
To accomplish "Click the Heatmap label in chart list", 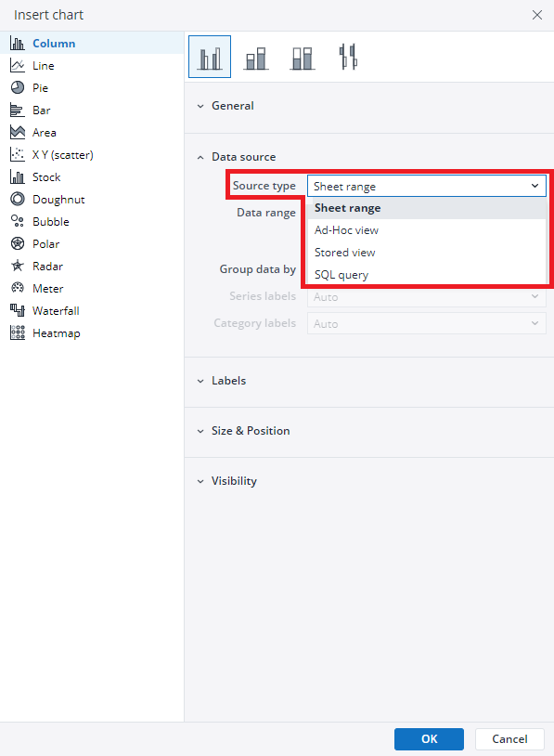I will pyautogui.click(x=57, y=333).
